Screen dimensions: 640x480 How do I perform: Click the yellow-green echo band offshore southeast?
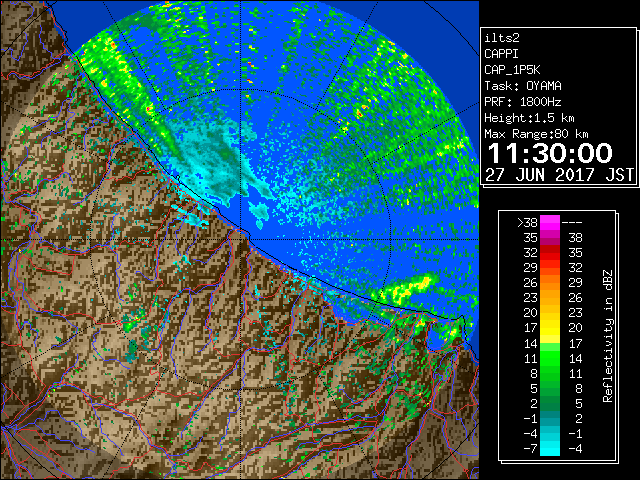click(x=405, y=289)
